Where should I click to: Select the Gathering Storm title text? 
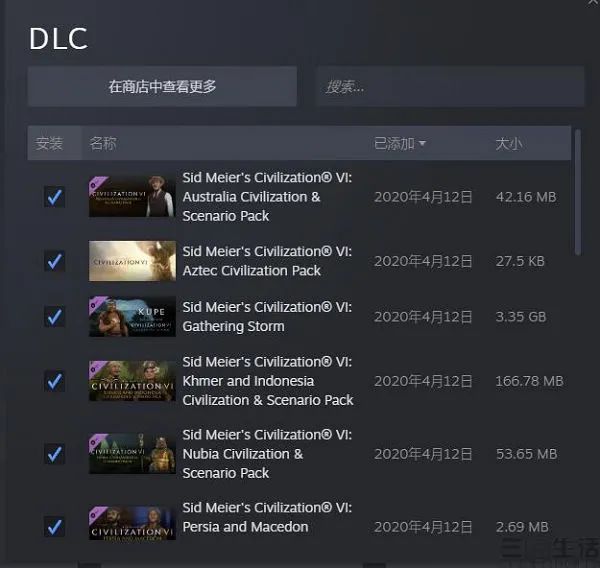click(233, 326)
